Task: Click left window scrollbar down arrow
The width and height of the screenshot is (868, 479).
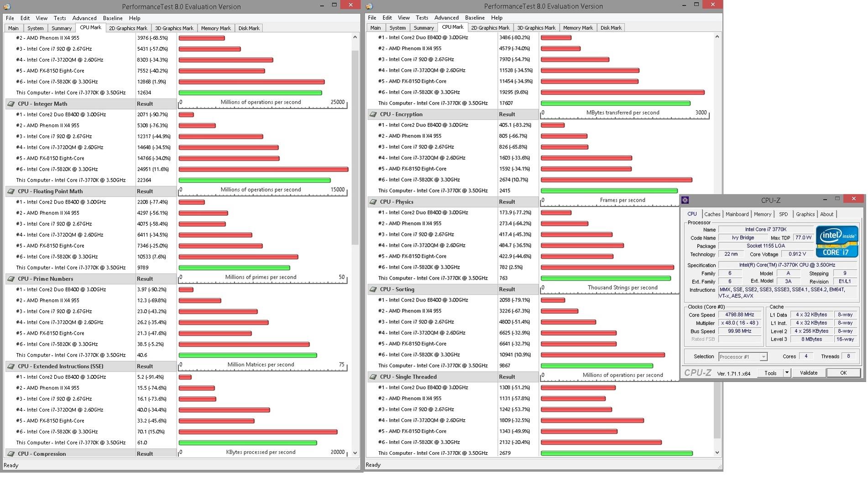Action: (355, 453)
